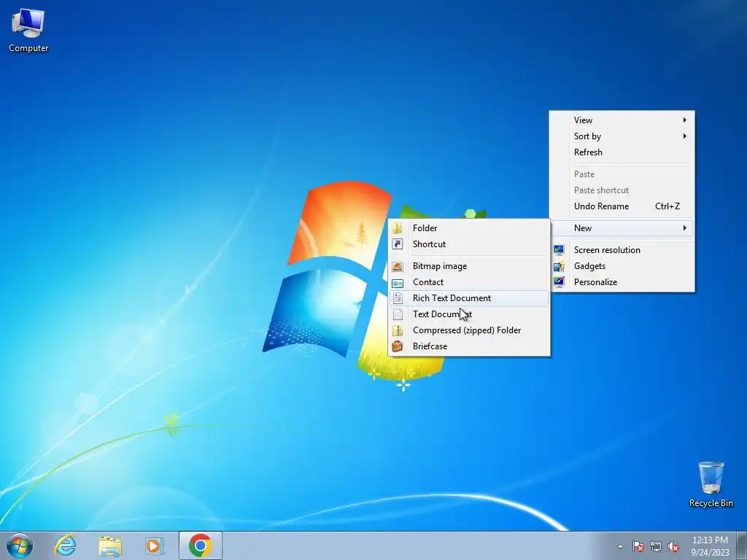Expand the Sort by submenu arrow

coord(684,136)
